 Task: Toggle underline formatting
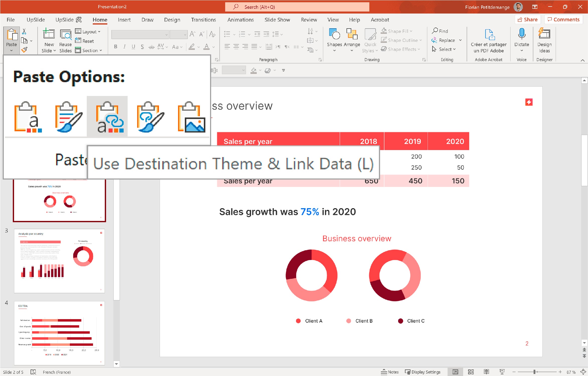(x=133, y=47)
